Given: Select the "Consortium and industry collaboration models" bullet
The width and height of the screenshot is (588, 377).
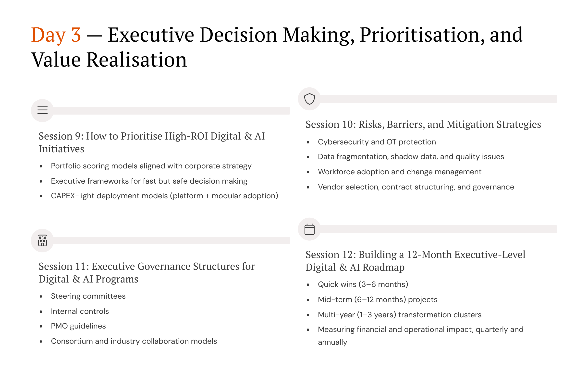Looking at the screenshot, I should 134,341.
